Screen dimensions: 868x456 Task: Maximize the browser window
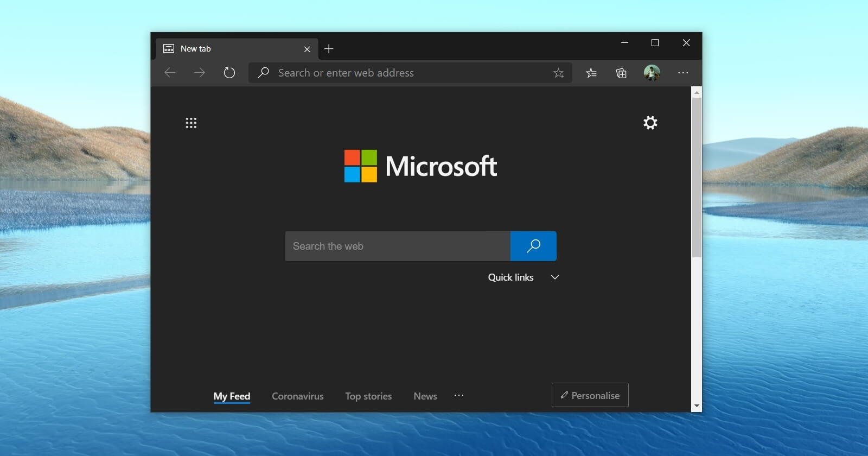tap(655, 43)
